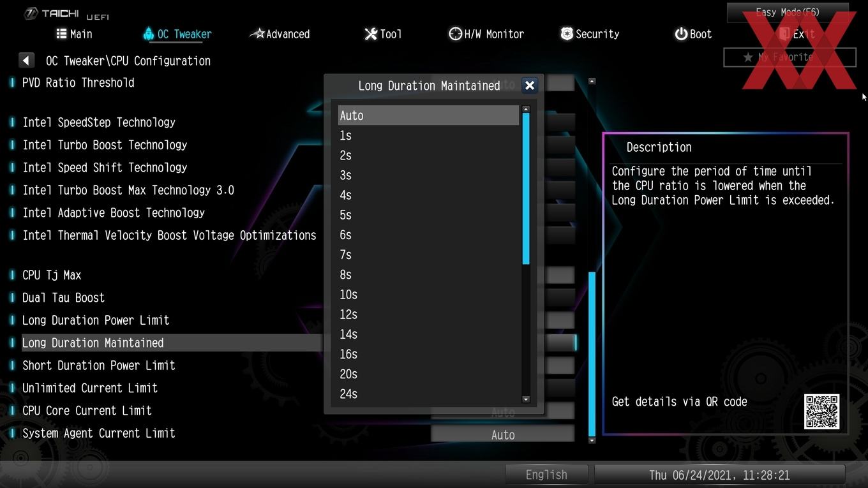Screen dimensions: 868x488
Task: Choose the 7s option
Action: (x=428, y=255)
